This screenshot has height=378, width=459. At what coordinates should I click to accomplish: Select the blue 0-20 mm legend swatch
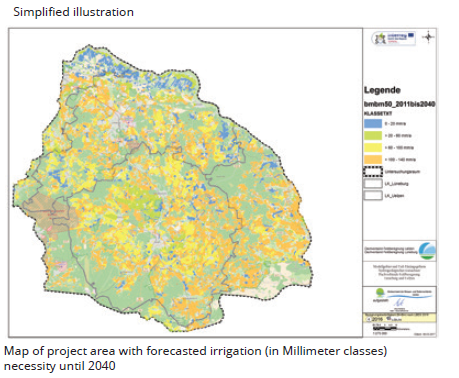tap(373, 124)
